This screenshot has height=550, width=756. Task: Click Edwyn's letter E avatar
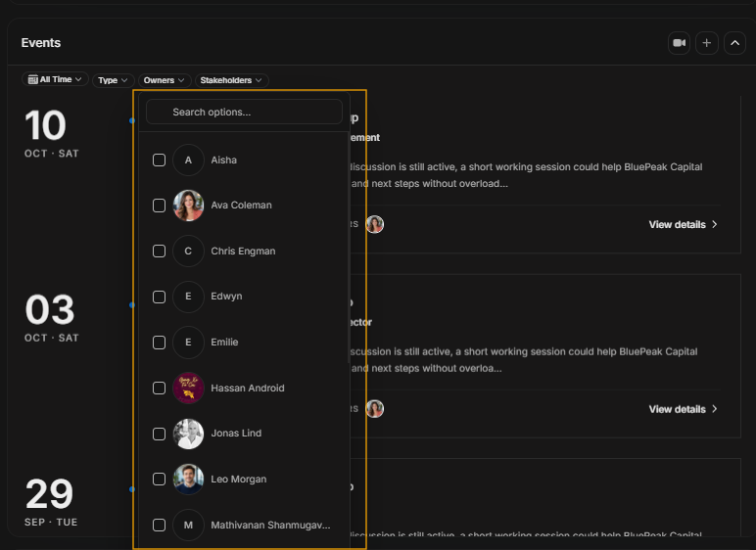pos(189,297)
